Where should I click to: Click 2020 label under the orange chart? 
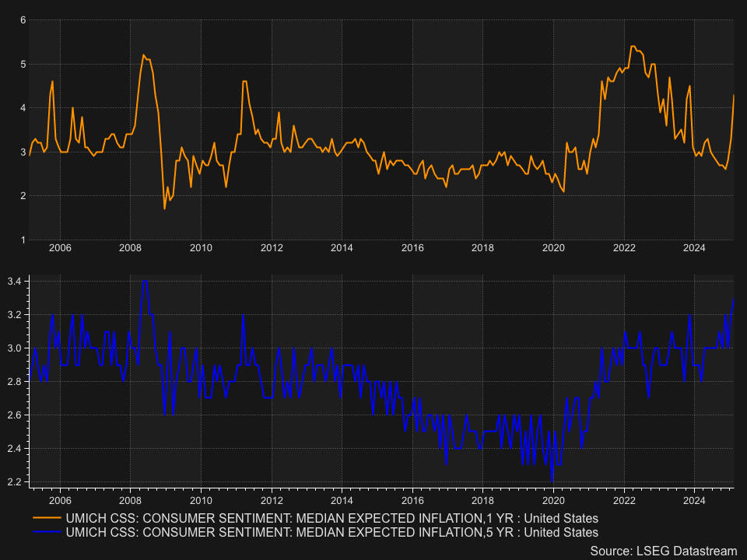553,247
